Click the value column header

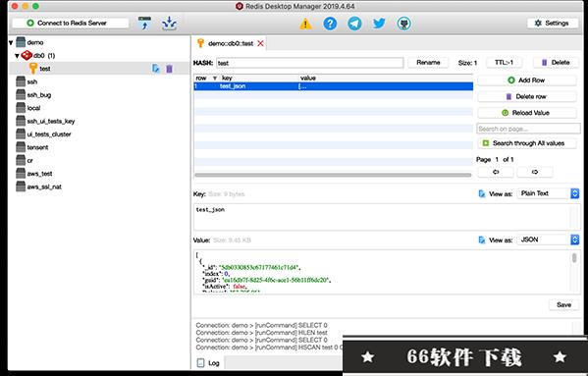[386, 78]
